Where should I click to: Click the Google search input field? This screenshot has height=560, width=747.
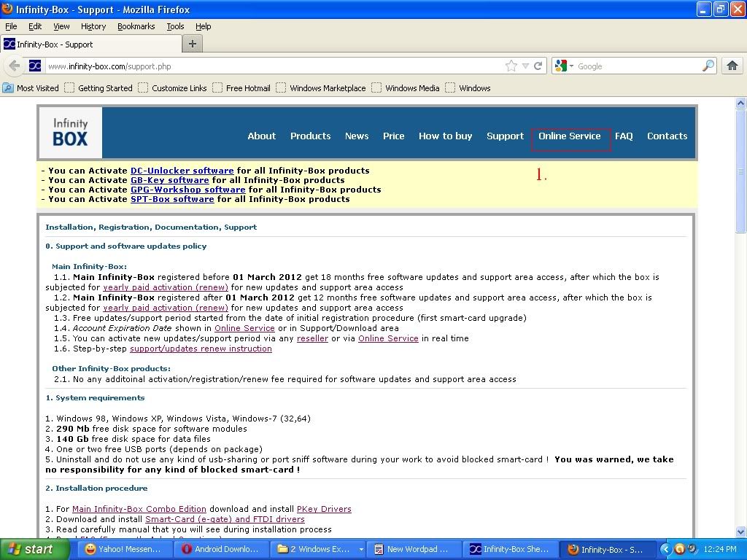pyautogui.click(x=638, y=66)
